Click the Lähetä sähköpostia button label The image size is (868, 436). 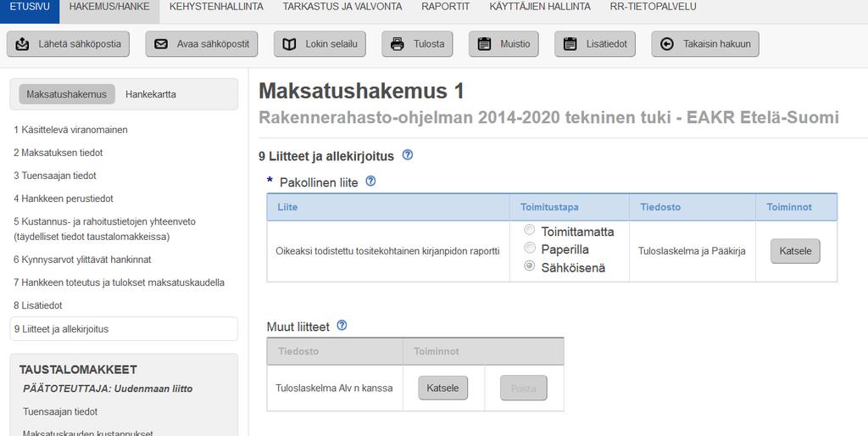(80, 44)
